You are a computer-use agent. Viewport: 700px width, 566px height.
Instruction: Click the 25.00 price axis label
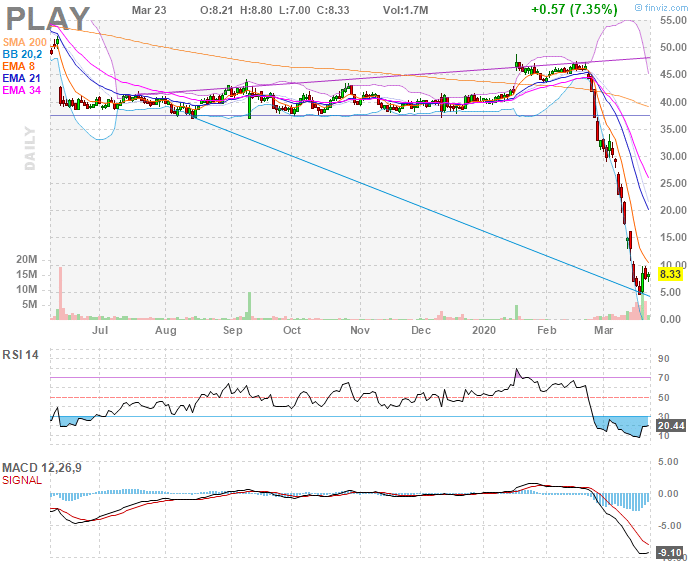[673, 183]
